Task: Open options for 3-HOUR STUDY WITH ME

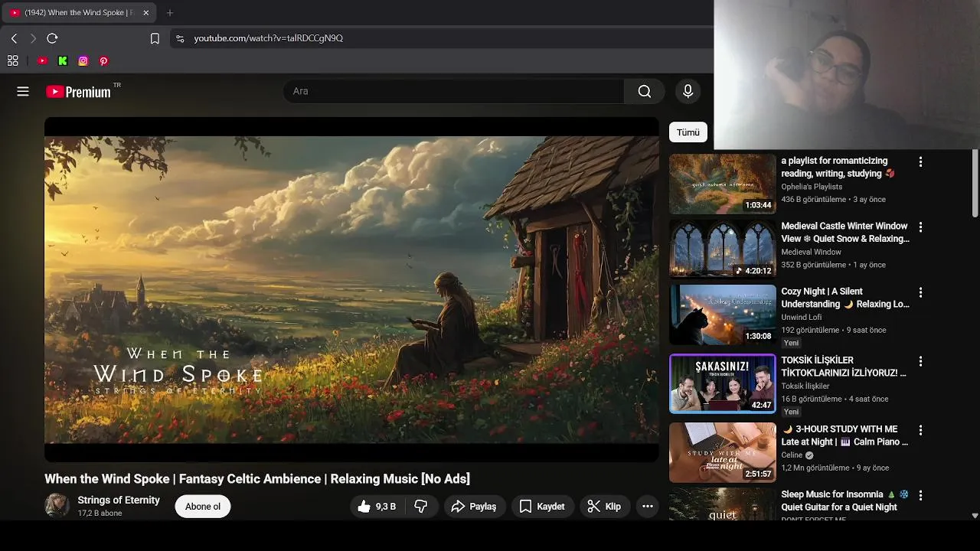Action: point(920,430)
